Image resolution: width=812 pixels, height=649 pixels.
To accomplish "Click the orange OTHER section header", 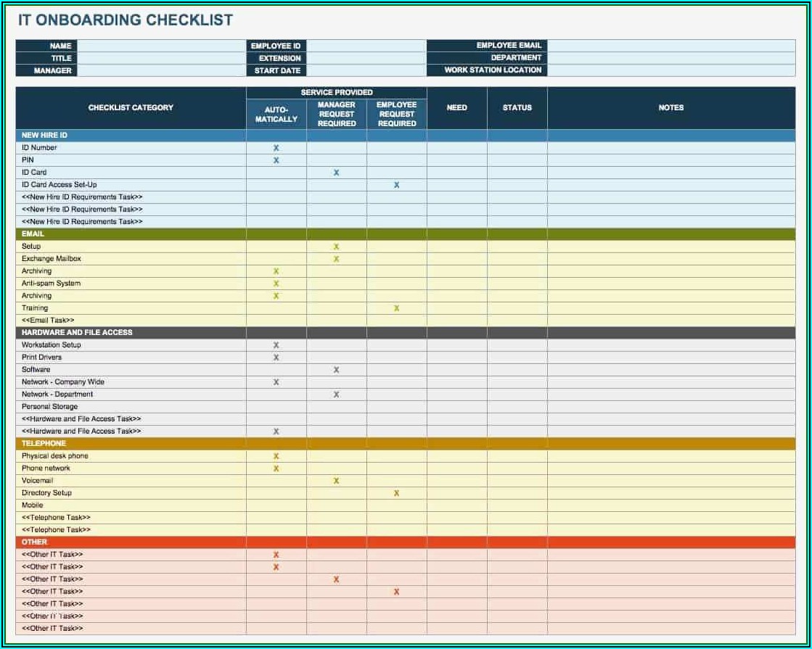I will click(x=34, y=542).
